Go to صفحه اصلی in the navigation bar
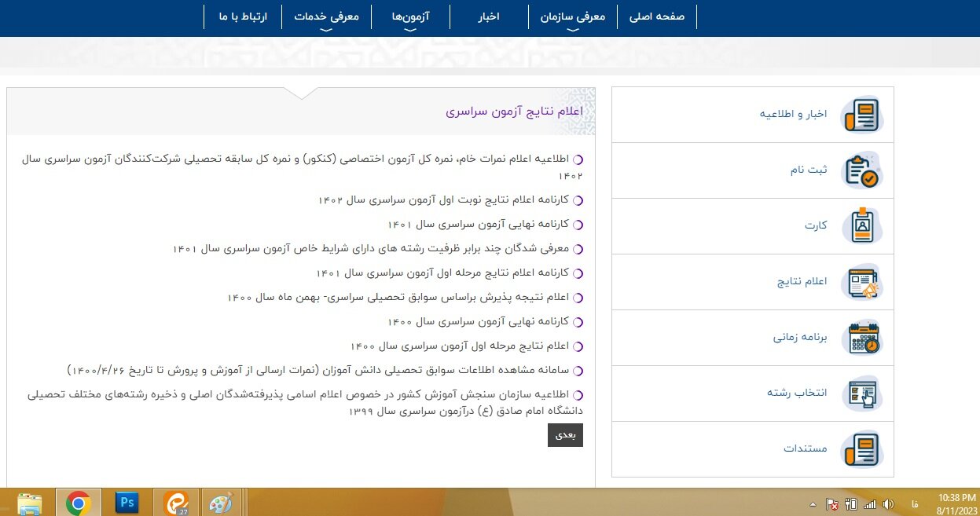The height and width of the screenshot is (516, 980). (657, 16)
